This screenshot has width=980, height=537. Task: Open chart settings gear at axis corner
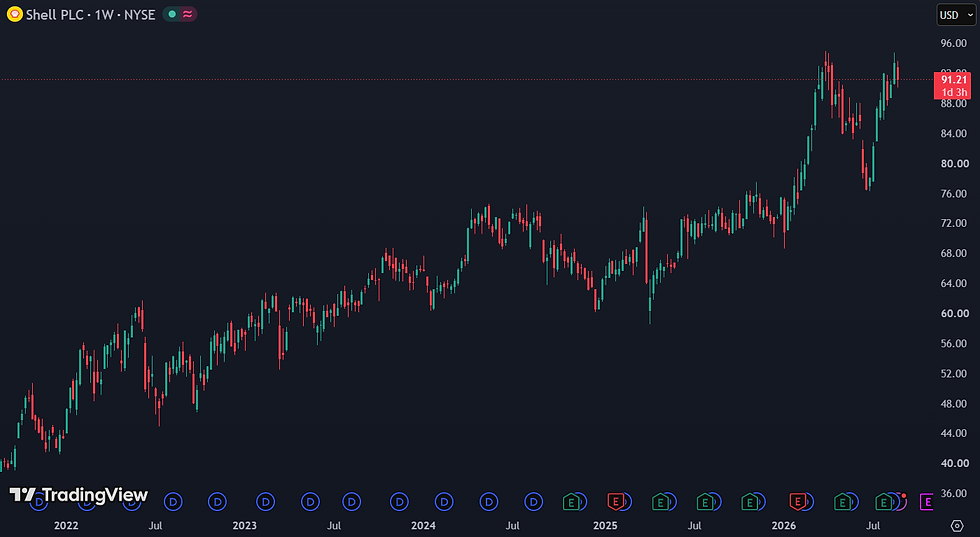click(x=957, y=525)
